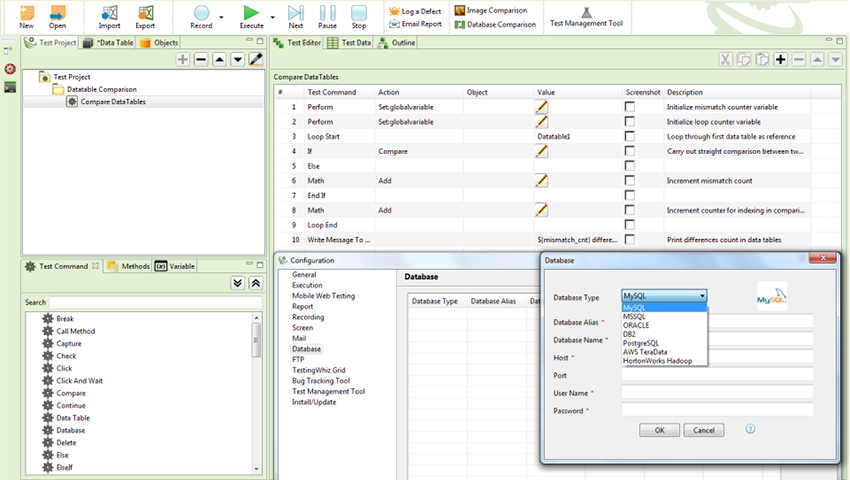Click the Port input field
This screenshot has height=480, width=850.
[717, 376]
